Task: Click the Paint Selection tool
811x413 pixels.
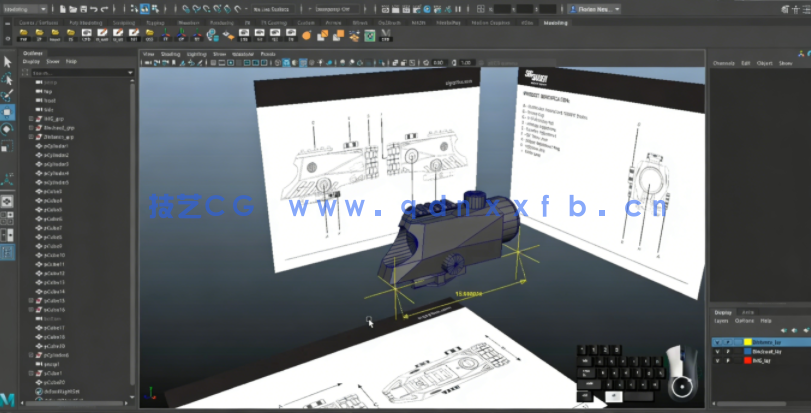Action: pyautogui.click(x=7, y=95)
